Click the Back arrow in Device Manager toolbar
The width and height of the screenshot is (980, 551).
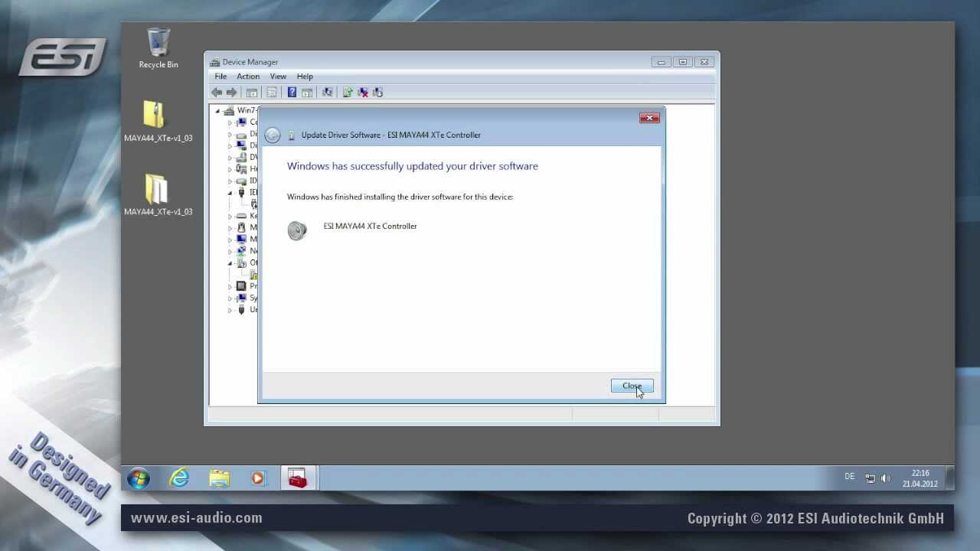point(217,93)
